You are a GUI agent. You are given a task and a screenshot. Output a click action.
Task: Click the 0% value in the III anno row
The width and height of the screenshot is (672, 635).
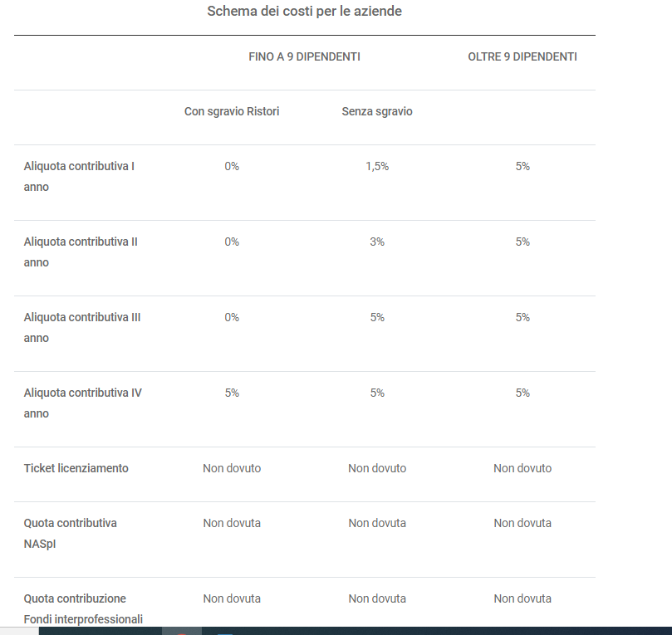coord(232,317)
